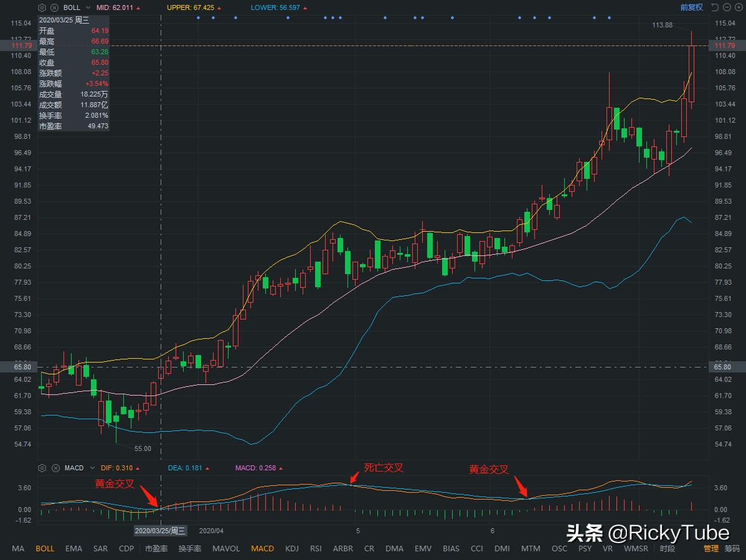
Task: Open the 时段 time period option
Action: [668, 549]
